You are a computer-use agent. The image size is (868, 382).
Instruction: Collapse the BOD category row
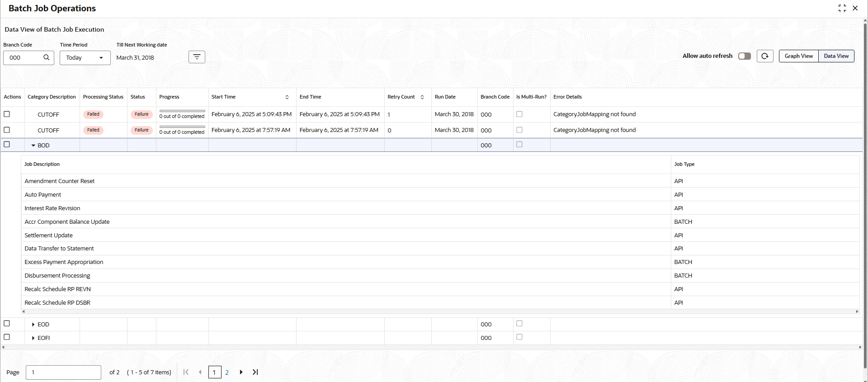(x=33, y=146)
